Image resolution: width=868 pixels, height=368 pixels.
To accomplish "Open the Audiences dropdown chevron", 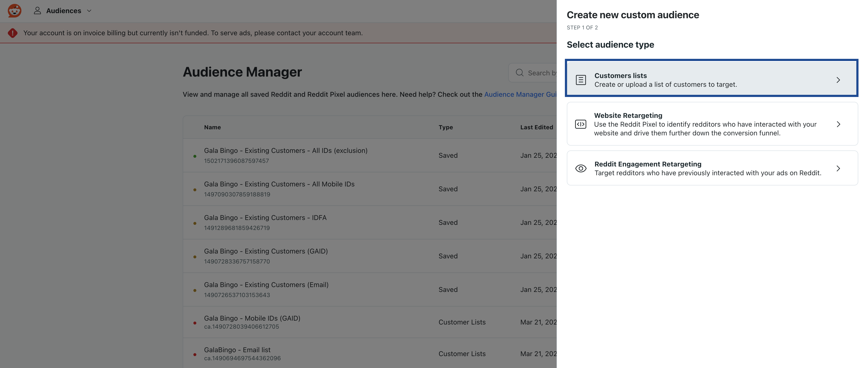I will click(89, 11).
